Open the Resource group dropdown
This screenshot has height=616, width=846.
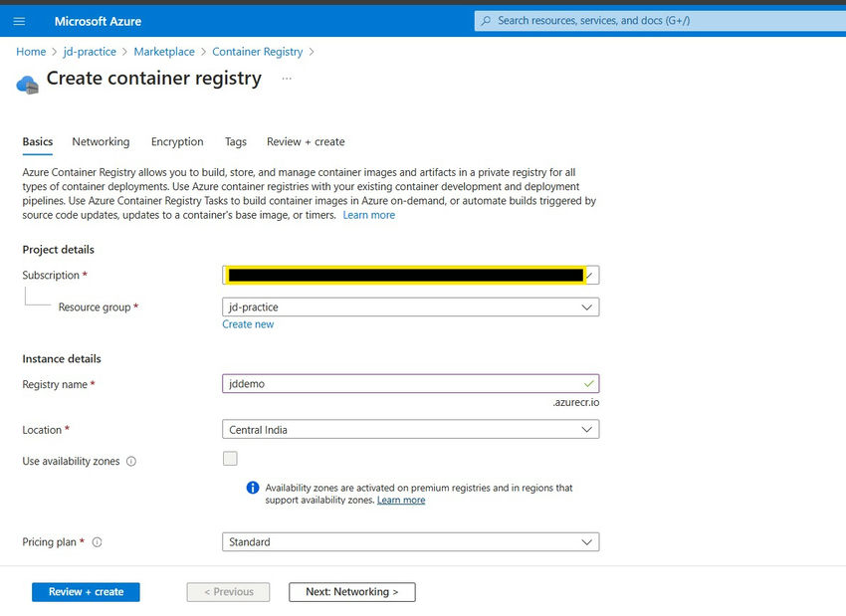[411, 307]
